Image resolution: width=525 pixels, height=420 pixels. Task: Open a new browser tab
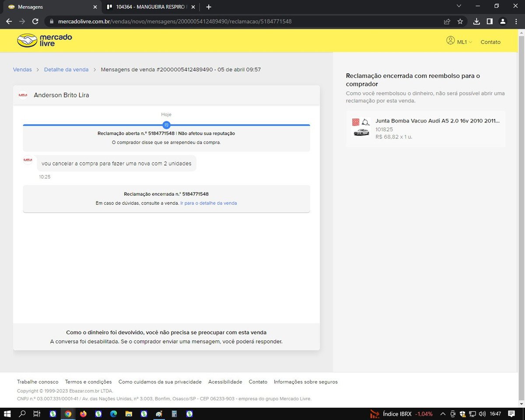209,7
